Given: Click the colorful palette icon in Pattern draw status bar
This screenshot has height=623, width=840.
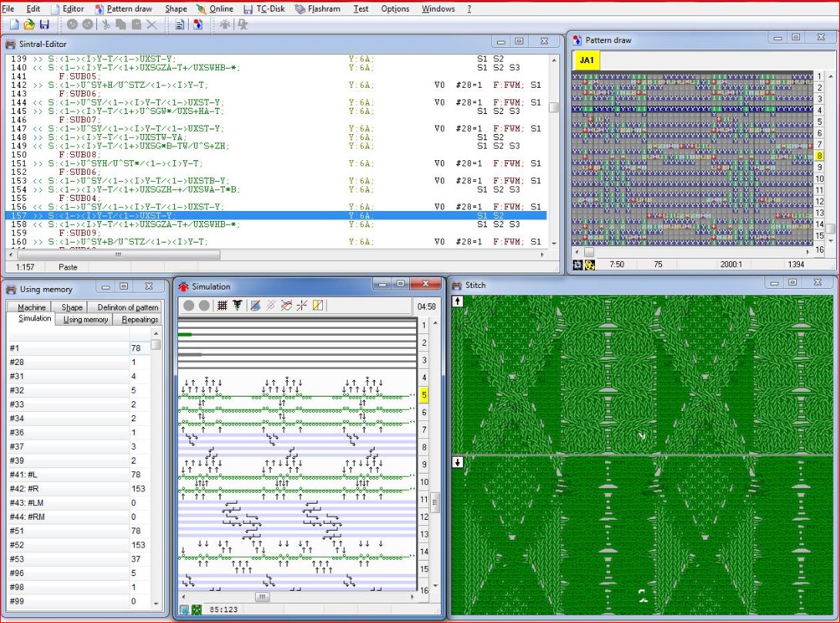Looking at the screenshot, I should [590, 264].
